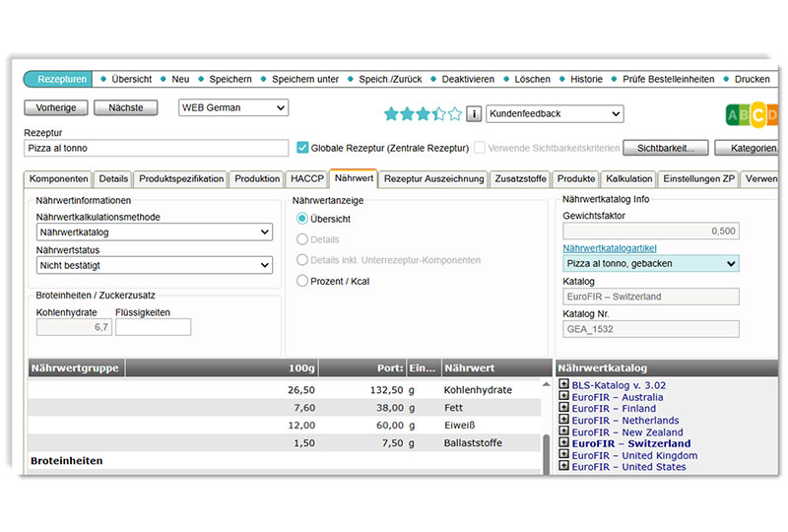
Task: Expand the EuroFIR – New Zealand node
Action: 563,431
